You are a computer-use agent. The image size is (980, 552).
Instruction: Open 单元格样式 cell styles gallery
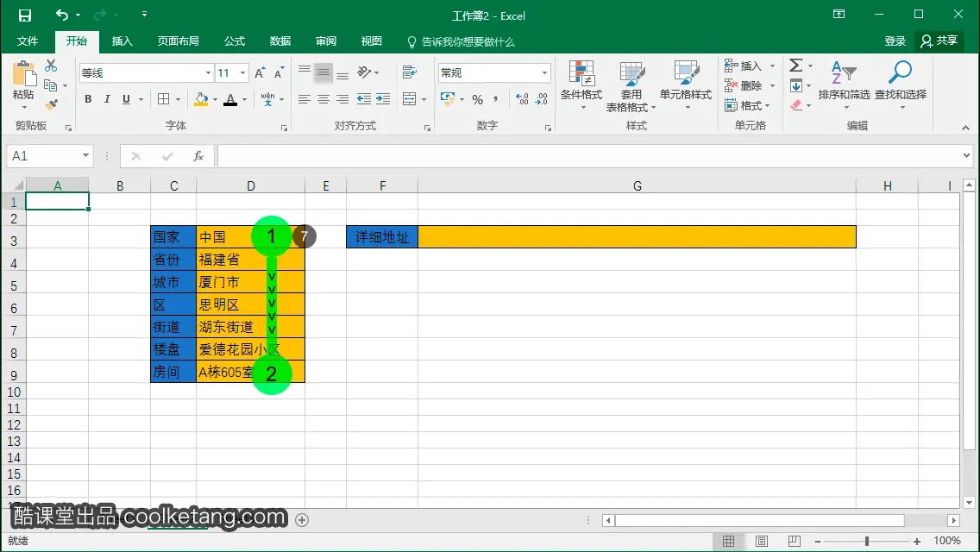[686, 85]
